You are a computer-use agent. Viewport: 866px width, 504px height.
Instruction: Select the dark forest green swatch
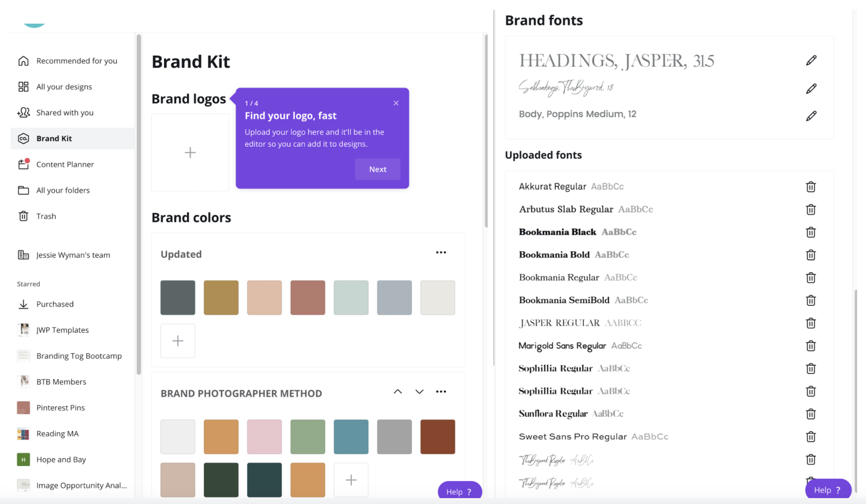pos(221,480)
